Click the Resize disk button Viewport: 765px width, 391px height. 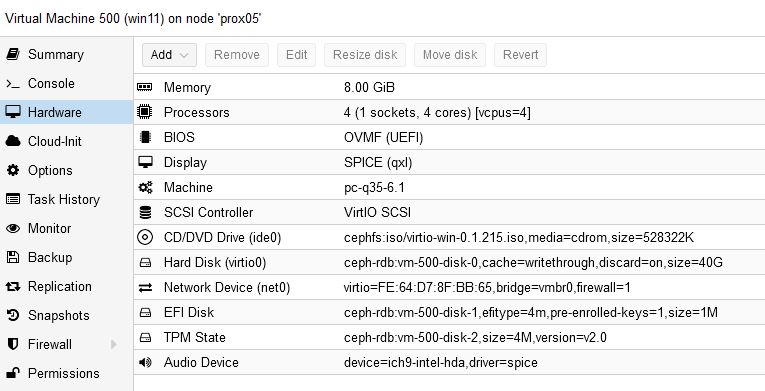pyautogui.click(x=365, y=55)
